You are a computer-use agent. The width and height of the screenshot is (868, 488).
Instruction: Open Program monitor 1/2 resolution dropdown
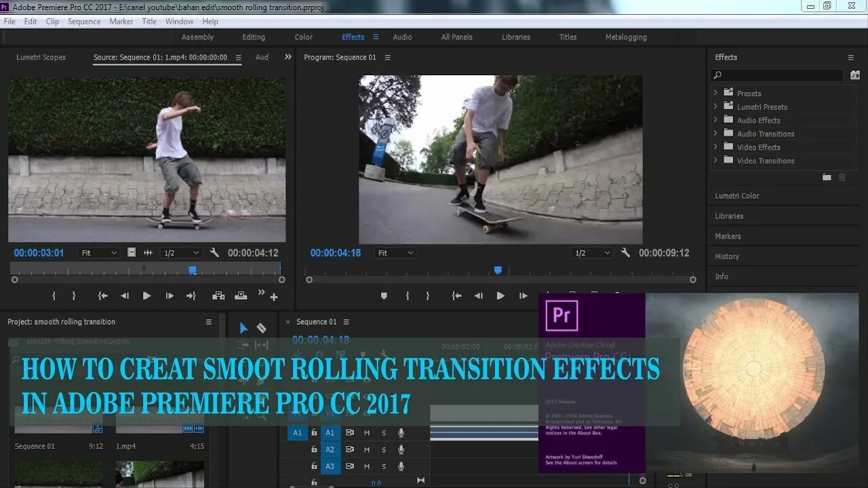[592, 253]
